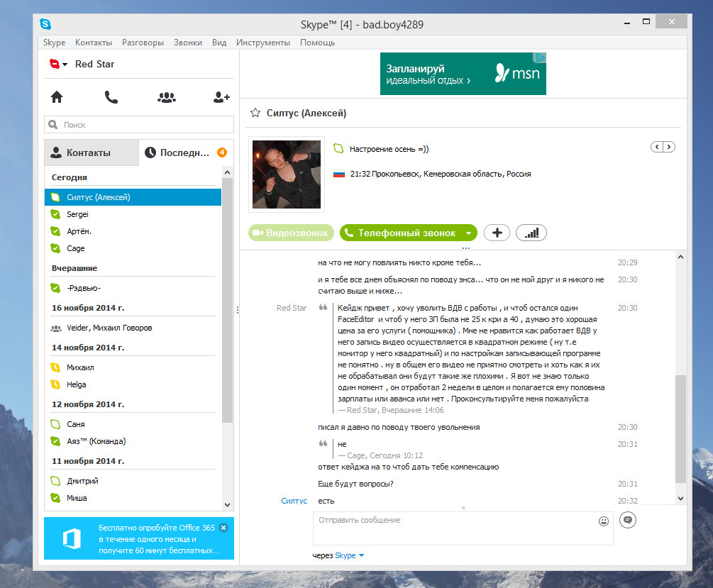The image size is (713, 588).
Task: Switch to the Последн... recent tab
Action: pos(186,152)
